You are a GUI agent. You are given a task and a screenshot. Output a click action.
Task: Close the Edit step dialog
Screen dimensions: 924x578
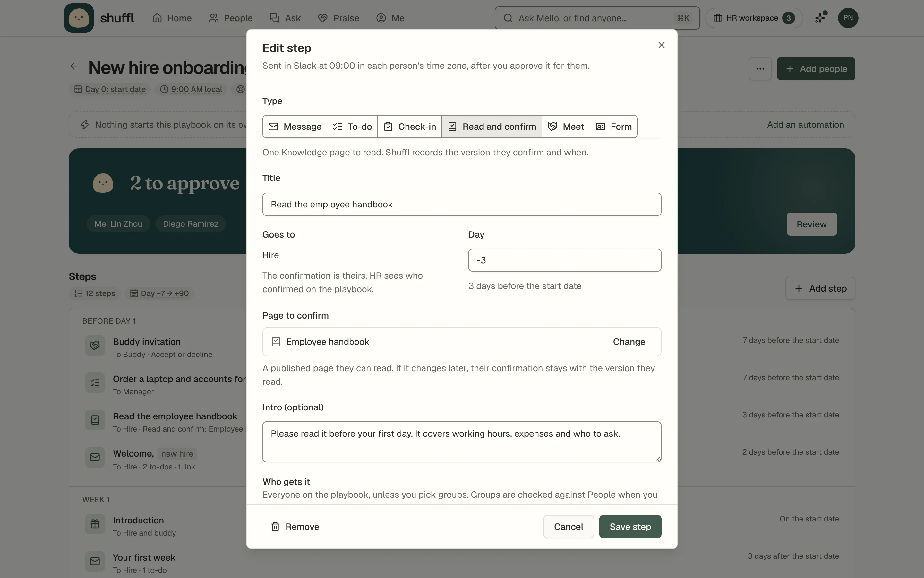[x=661, y=45]
